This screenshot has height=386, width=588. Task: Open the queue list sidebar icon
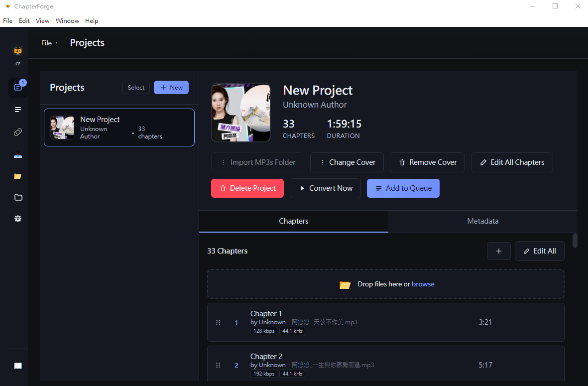(17, 110)
